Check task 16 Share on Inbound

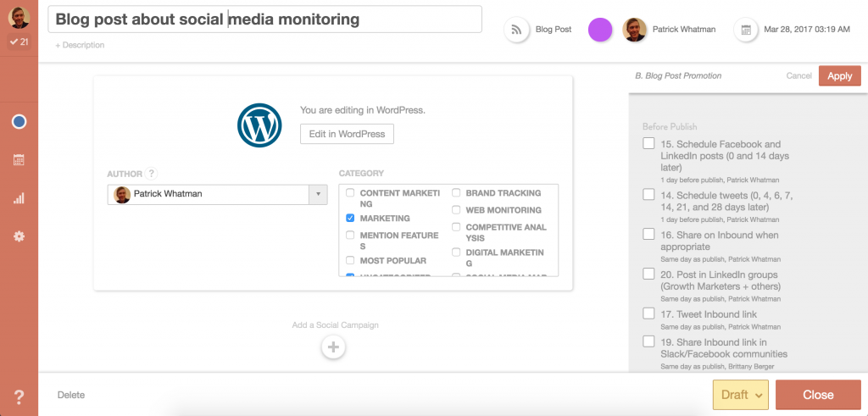pyautogui.click(x=648, y=234)
